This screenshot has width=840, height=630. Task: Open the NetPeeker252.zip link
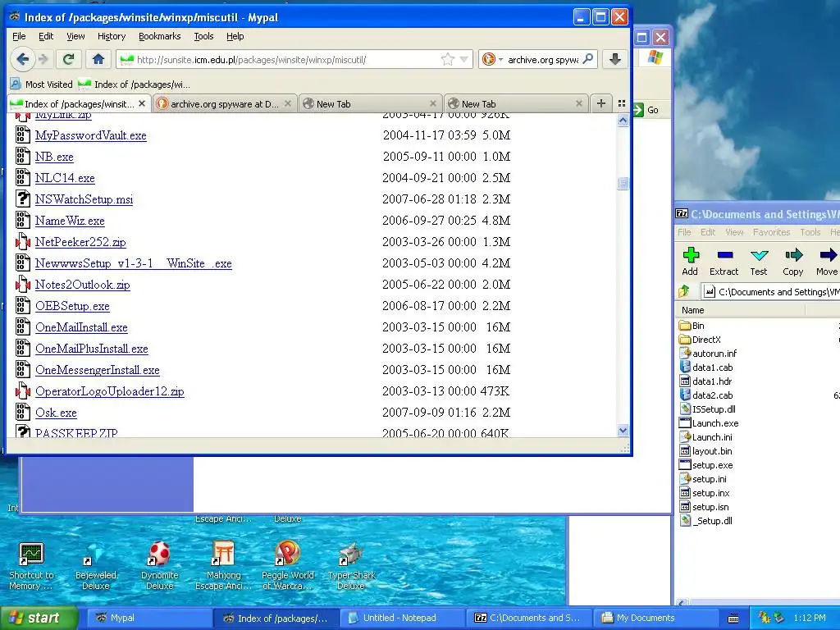(x=80, y=242)
